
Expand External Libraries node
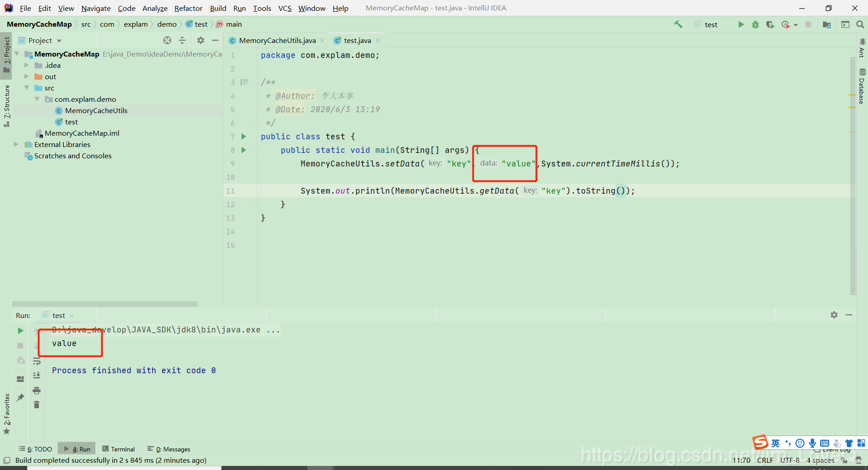pos(16,144)
